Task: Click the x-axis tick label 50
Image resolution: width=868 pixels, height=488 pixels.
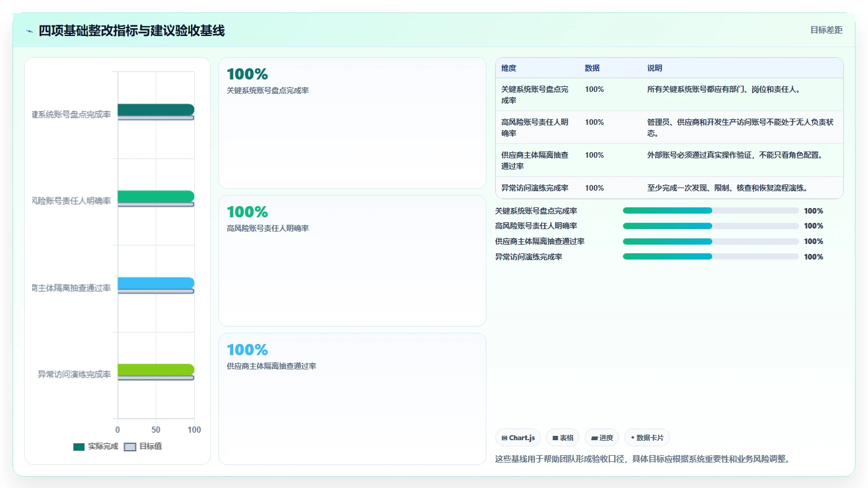Action: pos(156,430)
